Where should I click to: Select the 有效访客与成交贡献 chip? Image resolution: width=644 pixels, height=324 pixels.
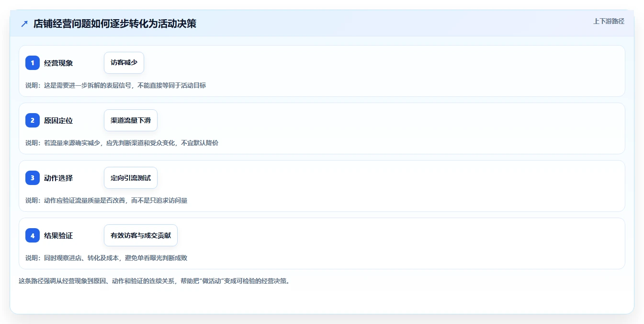pos(141,235)
